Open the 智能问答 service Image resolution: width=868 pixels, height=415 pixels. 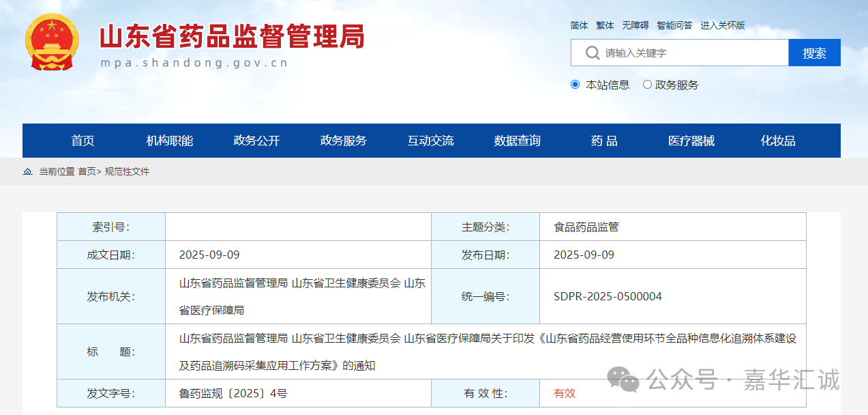click(674, 25)
